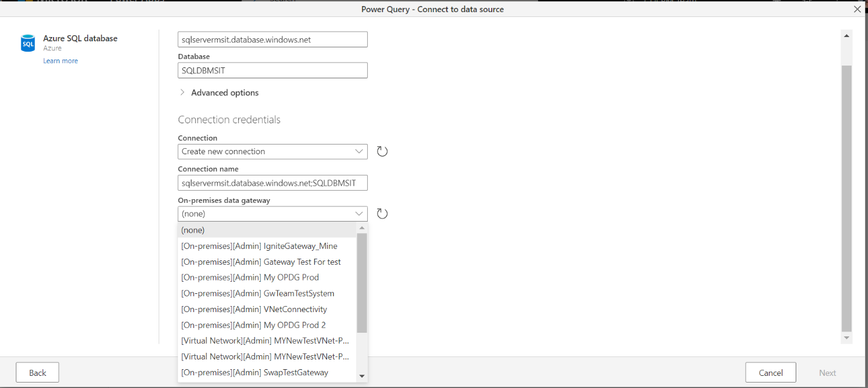Screen dimensions: 868x388
Task: Pick the SwapTestGateway option
Action: 255,372
